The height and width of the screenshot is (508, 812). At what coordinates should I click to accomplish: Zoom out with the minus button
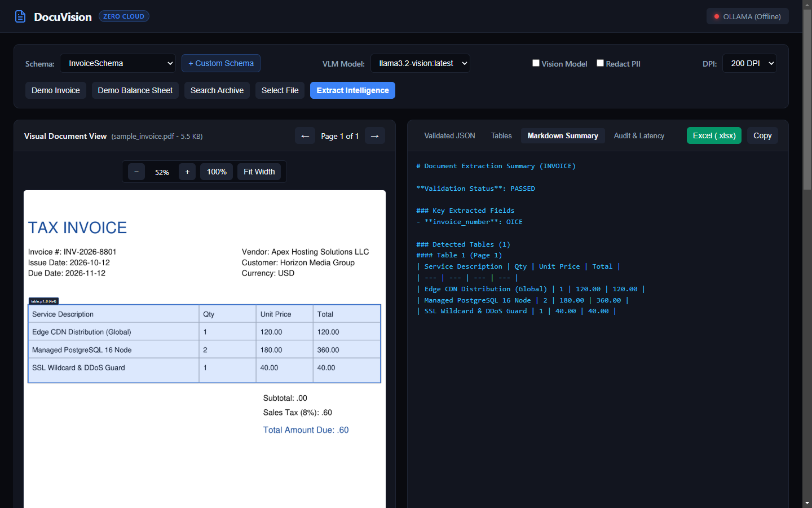click(x=136, y=172)
